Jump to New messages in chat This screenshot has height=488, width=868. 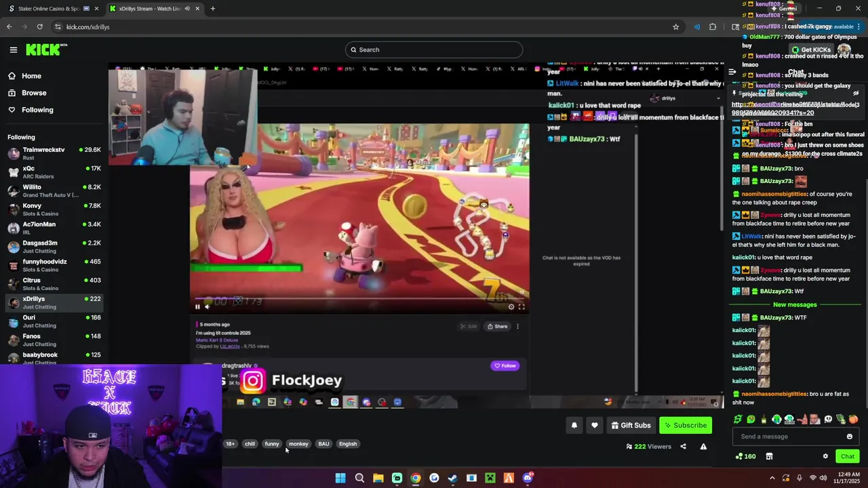pos(795,304)
